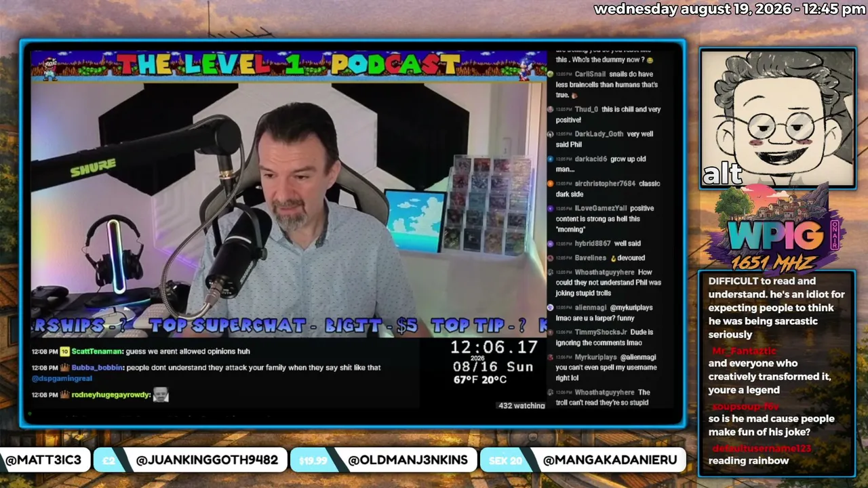868x488 pixels.
Task: Click the level 10 badge beside ScottTenaman
Action: [x=65, y=352]
